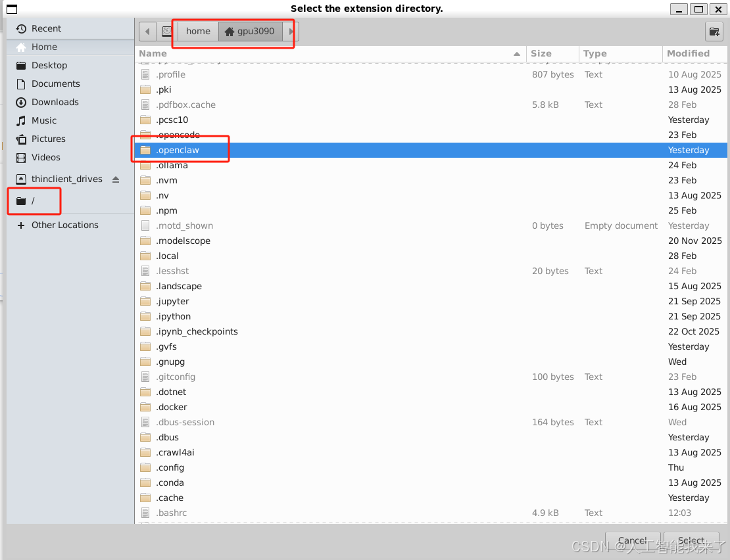The height and width of the screenshot is (560, 730).
Task: Open the Music sidebar location
Action: point(70,120)
